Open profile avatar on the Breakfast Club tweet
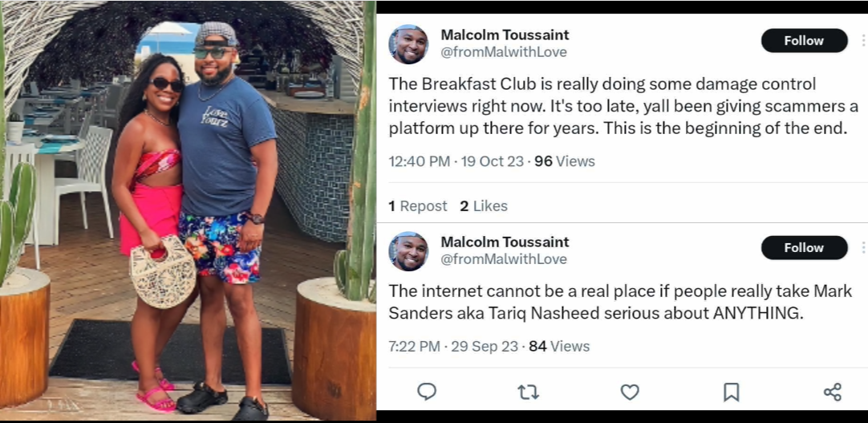Image resolution: width=868 pixels, height=423 pixels. pos(408,44)
